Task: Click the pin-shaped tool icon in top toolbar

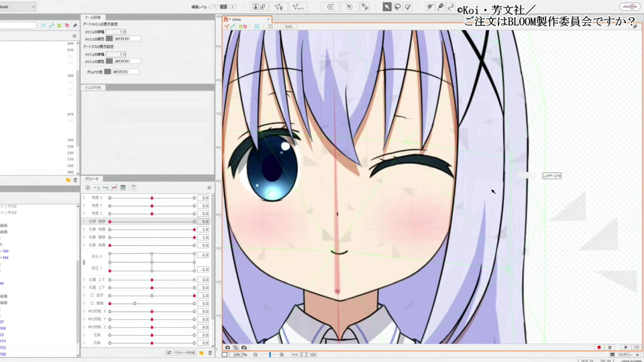Action: point(440,7)
